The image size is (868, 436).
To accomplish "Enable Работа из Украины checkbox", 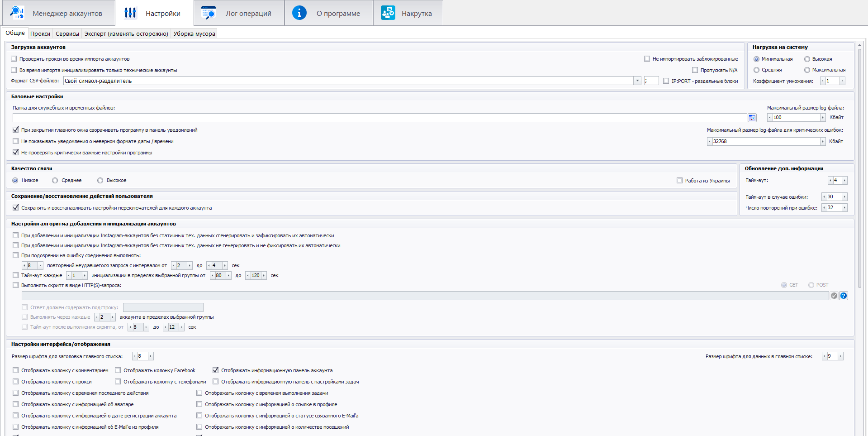I will pyautogui.click(x=680, y=181).
